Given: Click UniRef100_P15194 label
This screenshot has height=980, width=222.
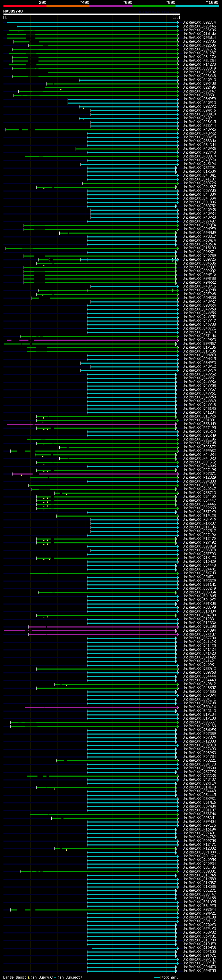Looking at the screenshot, I should coord(199,829).
